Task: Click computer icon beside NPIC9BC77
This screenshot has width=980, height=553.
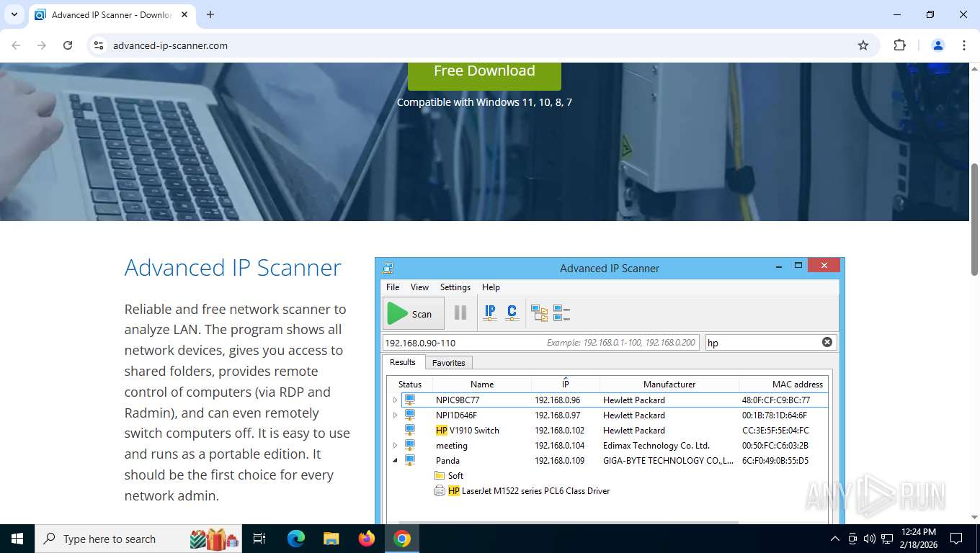Action: (410, 400)
